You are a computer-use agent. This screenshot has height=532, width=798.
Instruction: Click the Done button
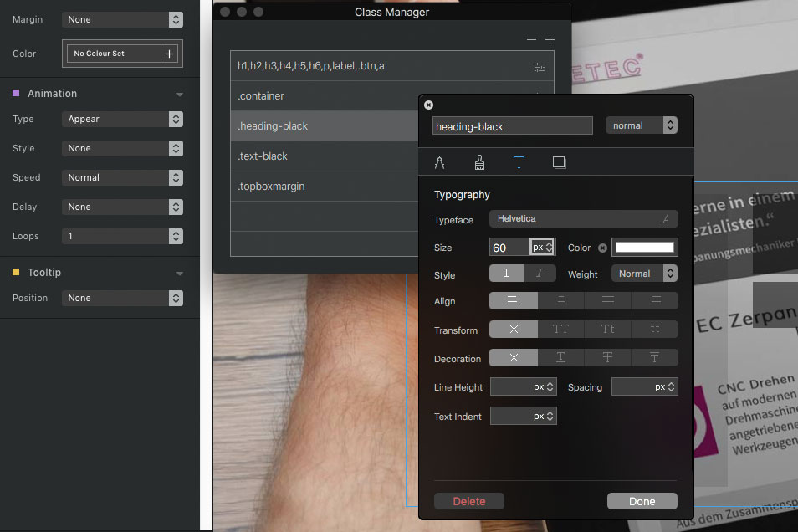[642, 501]
